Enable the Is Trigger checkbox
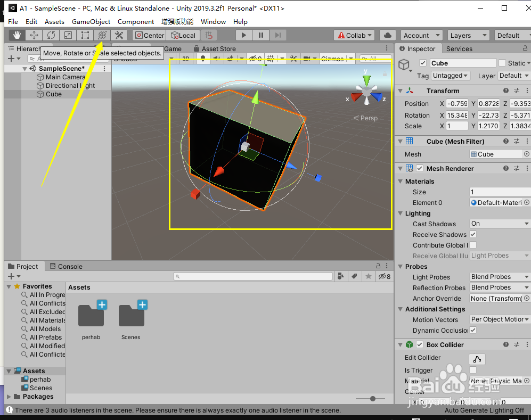This screenshot has height=420, width=531. coord(473,370)
